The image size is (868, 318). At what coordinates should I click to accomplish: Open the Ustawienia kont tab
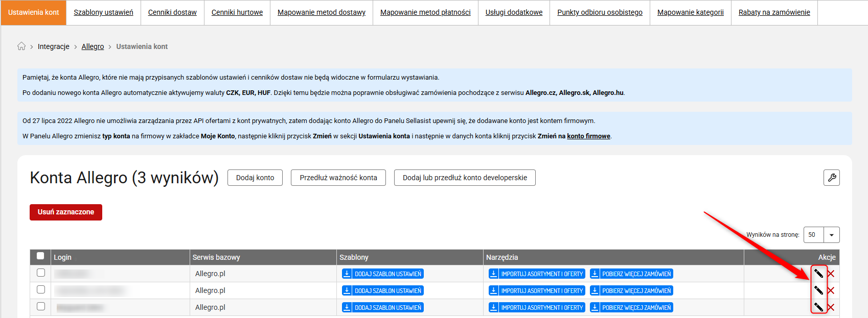(x=34, y=12)
